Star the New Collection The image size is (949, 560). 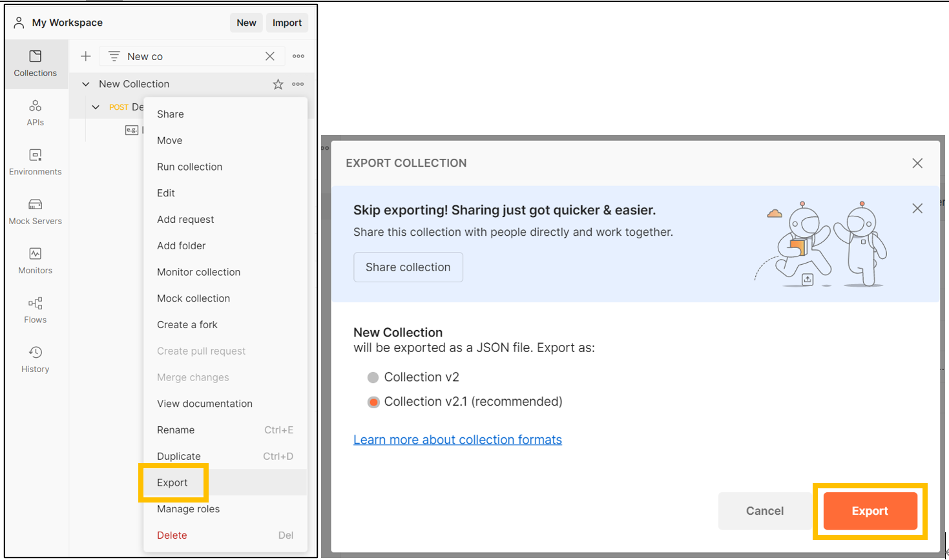coord(278,84)
